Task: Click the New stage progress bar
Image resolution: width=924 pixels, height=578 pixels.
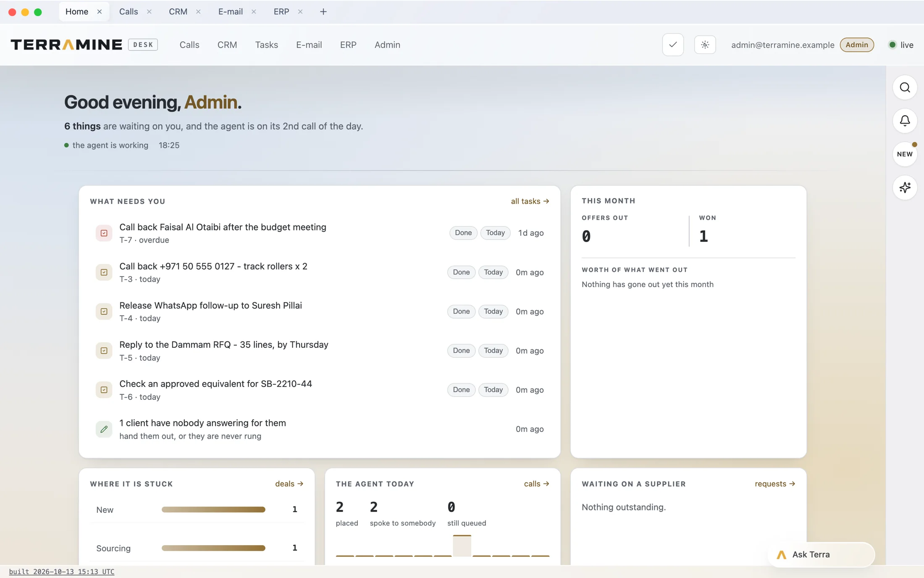Action: tap(213, 509)
